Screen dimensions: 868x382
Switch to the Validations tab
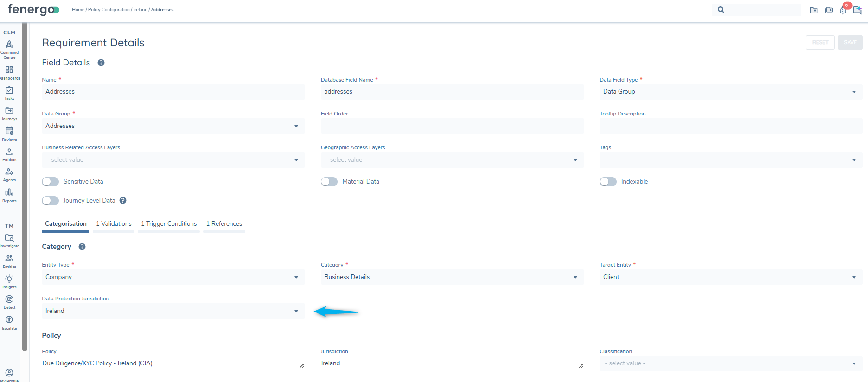click(114, 224)
